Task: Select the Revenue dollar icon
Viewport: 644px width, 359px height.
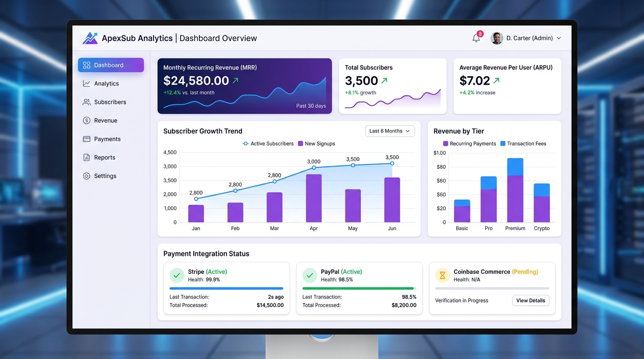Action: (x=87, y=120)
